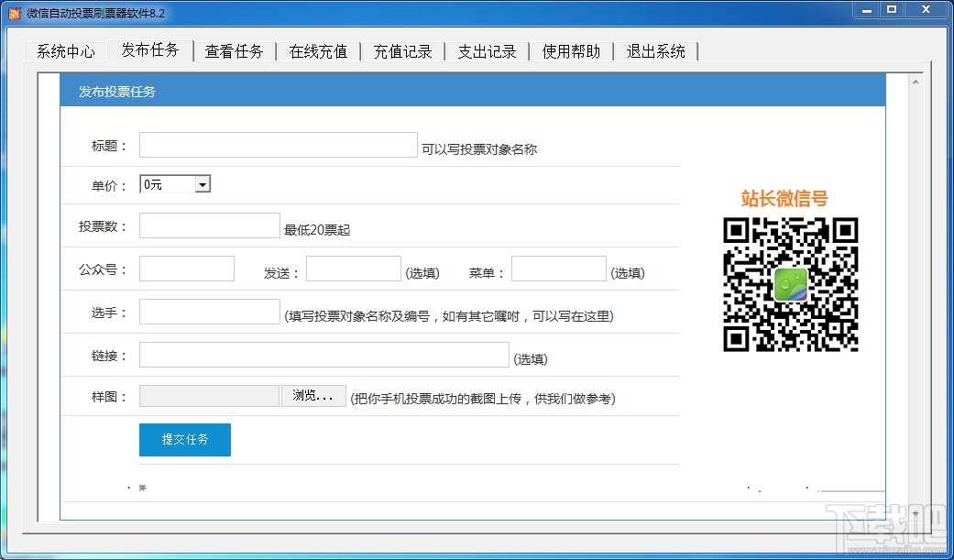Click 提交任务 submit button
Image resolution: width=954 pixels, height=560 pixels.
(185, 440)
